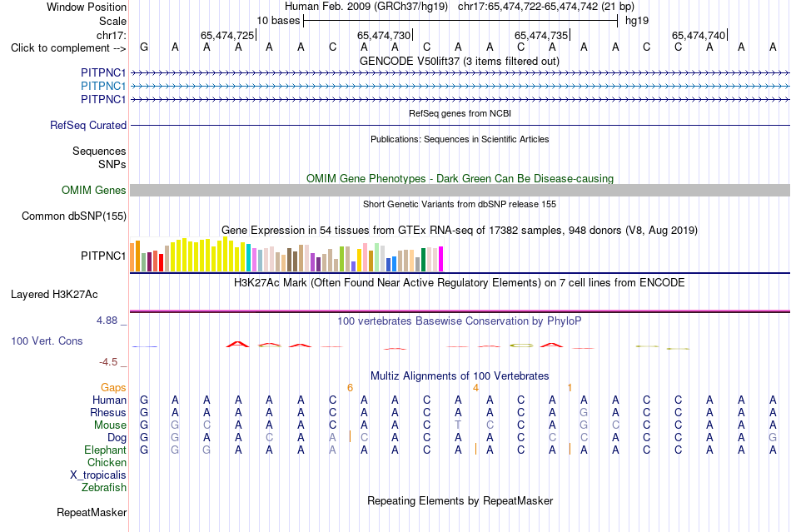791x532 pixels.
Task: Select the X_tropicalis alignment row label
Action: (98, 475)
